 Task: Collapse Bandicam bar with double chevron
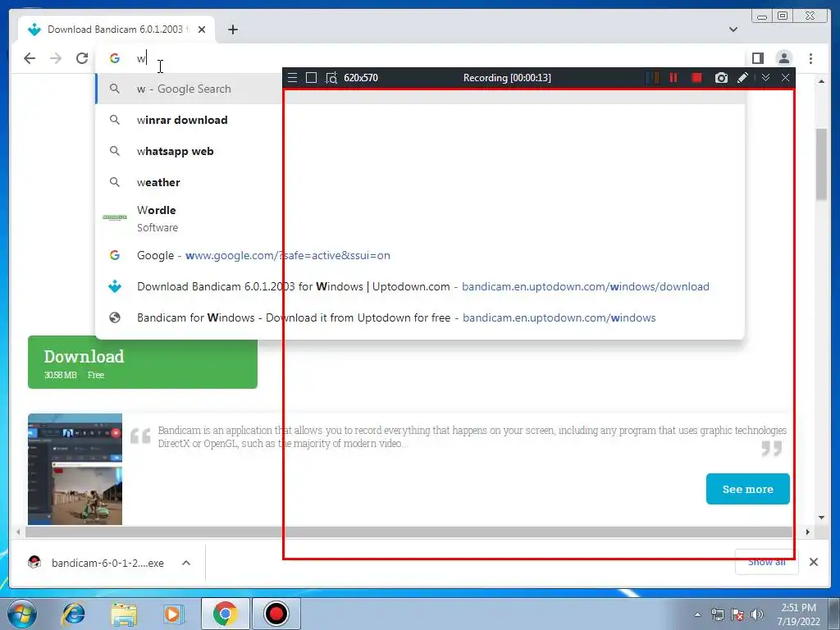[765, 78]
